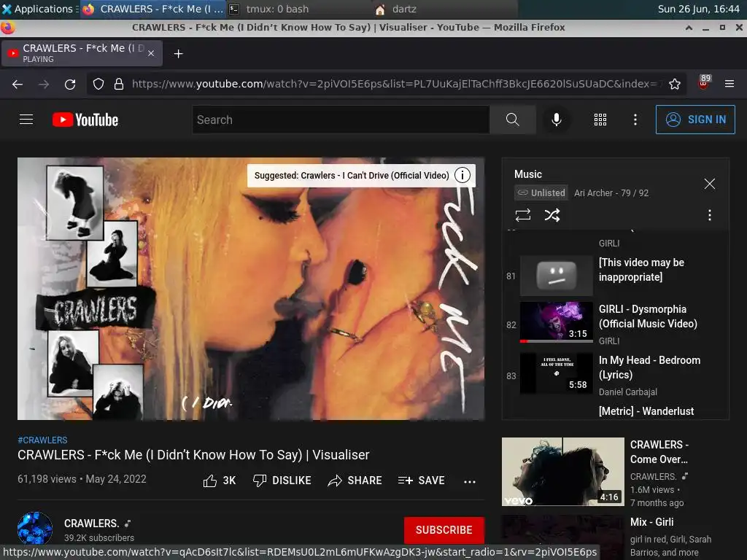Play GIRLI - Dysmorphia from playlist
The image size is (747, 560).
pos(617,324)
